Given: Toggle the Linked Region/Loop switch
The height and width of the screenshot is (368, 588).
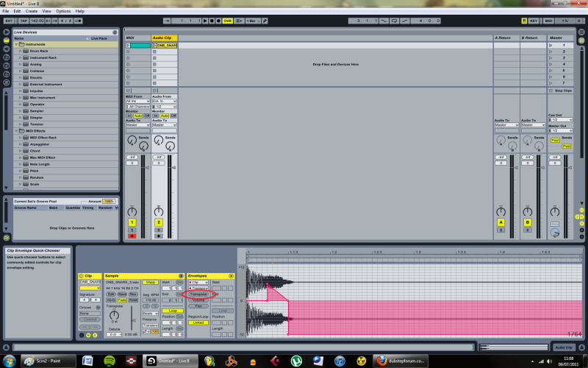Looking at the screenshot, I should 198,323.
